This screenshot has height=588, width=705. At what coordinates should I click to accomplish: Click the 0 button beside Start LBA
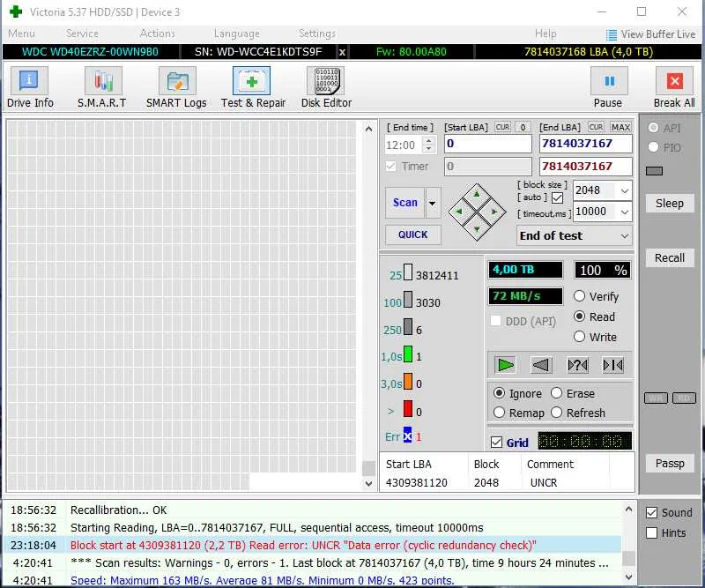click(523, 127)
